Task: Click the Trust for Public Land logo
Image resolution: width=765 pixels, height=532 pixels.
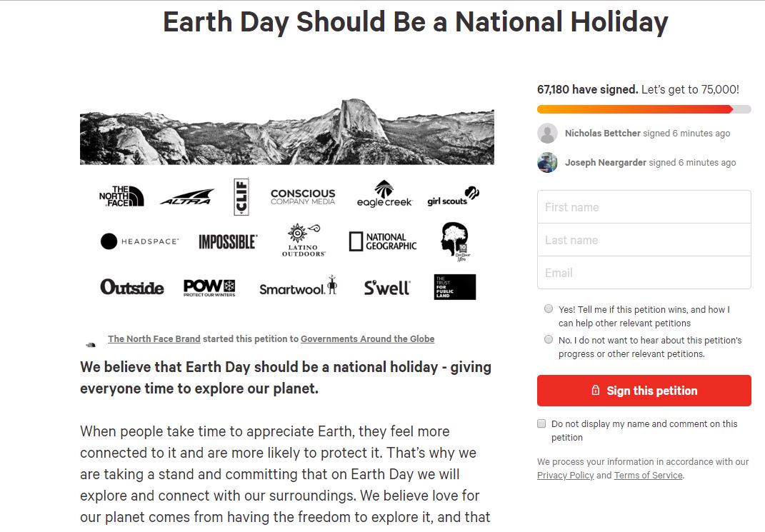Action: (x=454, y=287)
